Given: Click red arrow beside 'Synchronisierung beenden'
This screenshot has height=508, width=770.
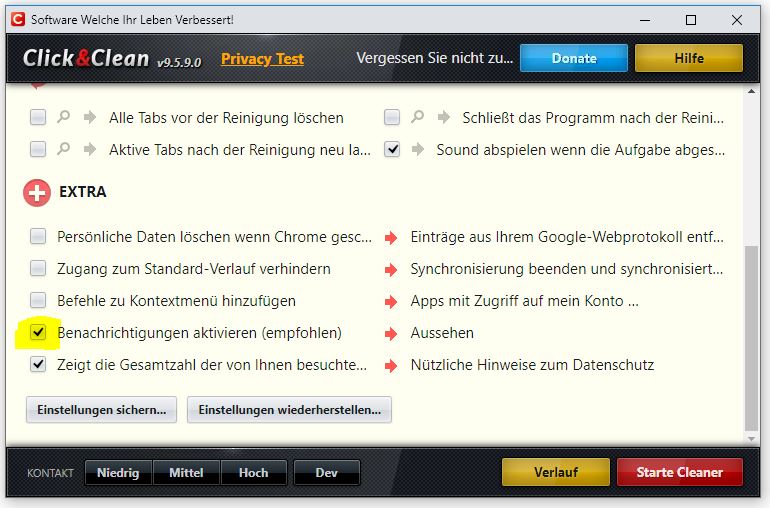Looking at the screenshot, I should click(391, 270).
